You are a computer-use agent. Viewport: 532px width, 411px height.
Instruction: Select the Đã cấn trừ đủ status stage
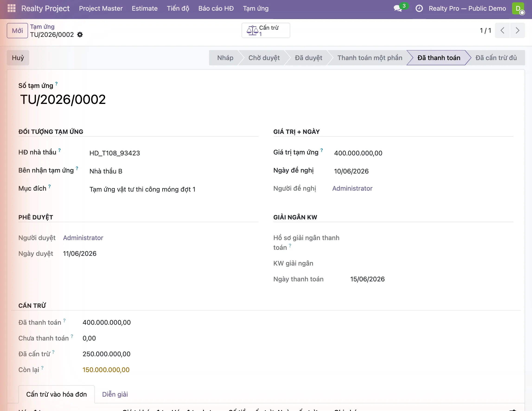click(x=496, y=58)
